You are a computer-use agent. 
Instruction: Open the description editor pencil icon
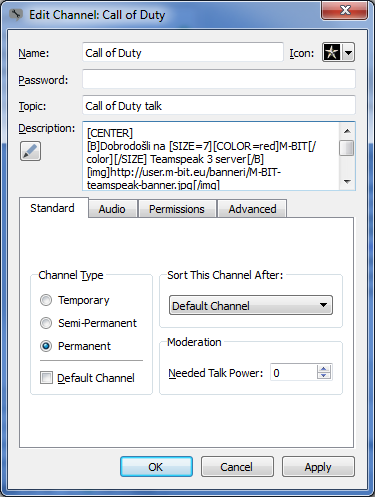tap(30, 151)
